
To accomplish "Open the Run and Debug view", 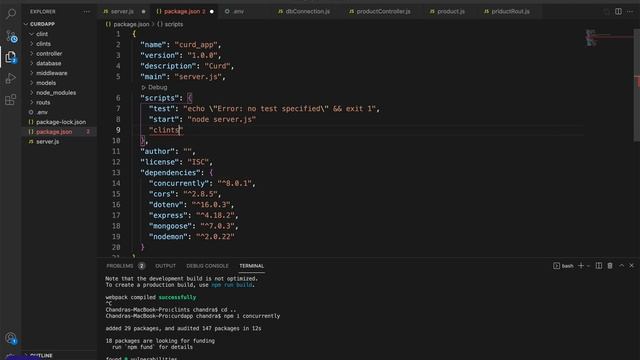I will [x=11, y=78].
